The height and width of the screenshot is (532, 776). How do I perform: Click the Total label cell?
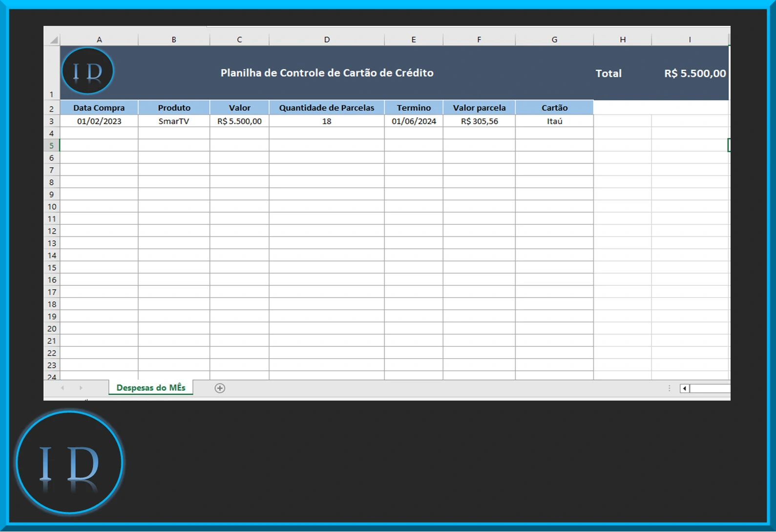pos(608,74)
